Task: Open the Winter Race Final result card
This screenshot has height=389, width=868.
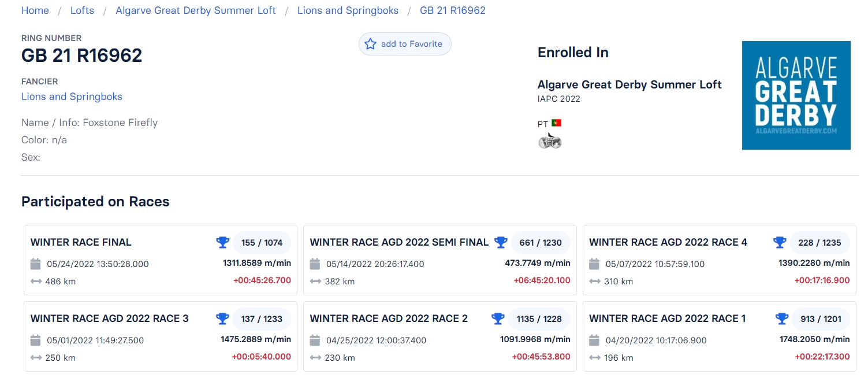Action: point(161,260)
